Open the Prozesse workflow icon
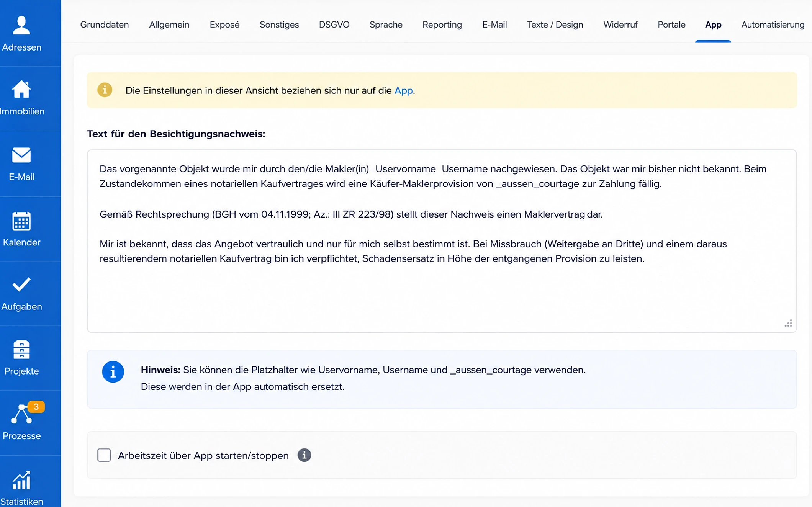The width and height of the screenshot is (812, 507). pyautogui.click(x=22, y=414)
